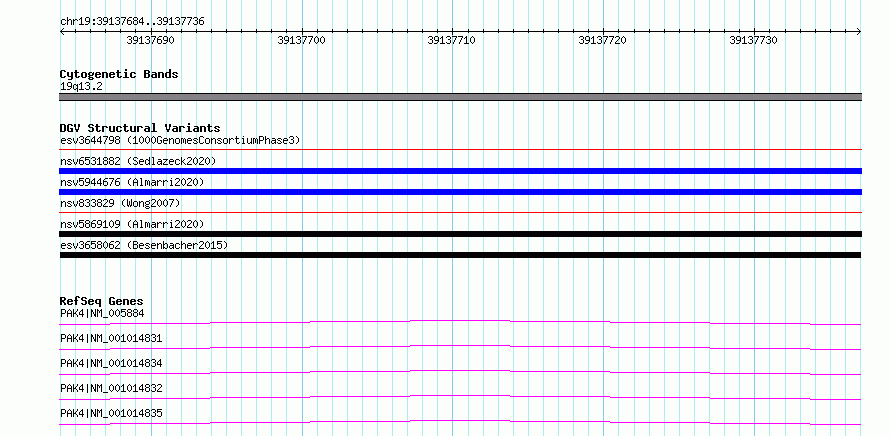
Task: Click the magenta line for PAK4|NM_001014834
Action: click(460, 372)
